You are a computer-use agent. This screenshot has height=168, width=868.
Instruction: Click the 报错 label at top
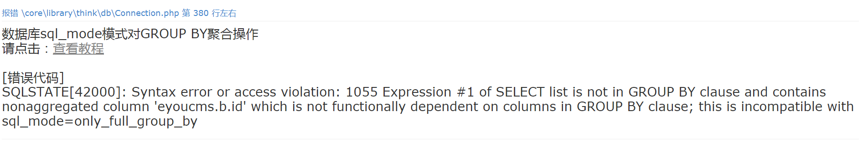[10, 13]
